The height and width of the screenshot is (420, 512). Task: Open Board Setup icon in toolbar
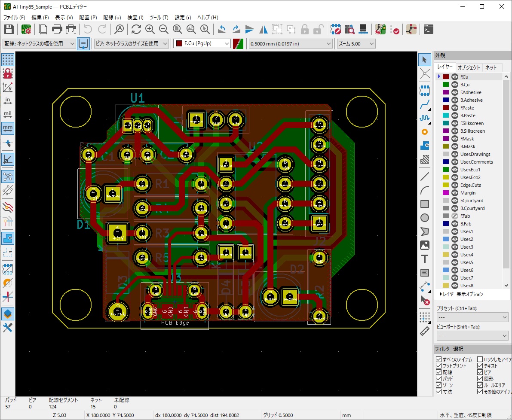click(26, 29)
